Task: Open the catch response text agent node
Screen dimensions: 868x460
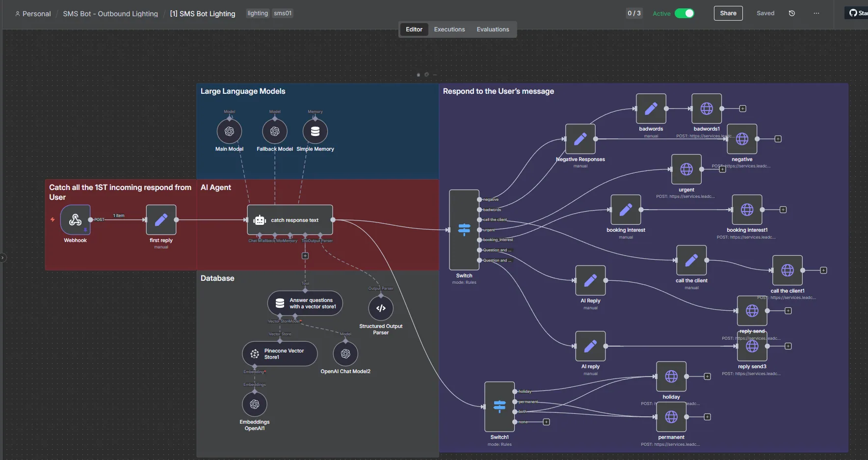Action: (290, 220)
